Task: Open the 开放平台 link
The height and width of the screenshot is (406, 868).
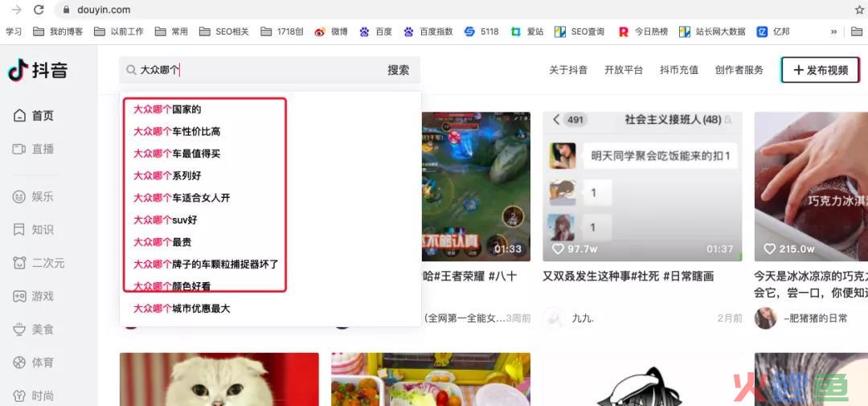Action: tap(624, 70)
